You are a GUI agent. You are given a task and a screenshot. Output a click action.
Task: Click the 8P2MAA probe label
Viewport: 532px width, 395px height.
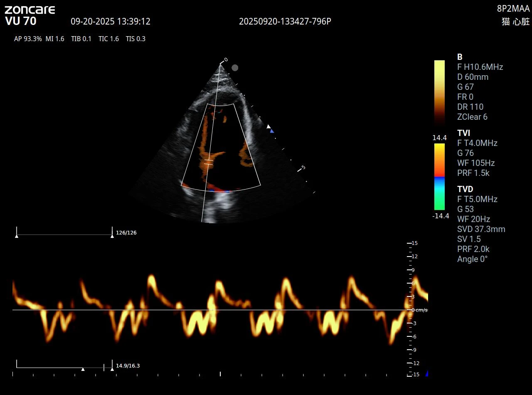513,9
